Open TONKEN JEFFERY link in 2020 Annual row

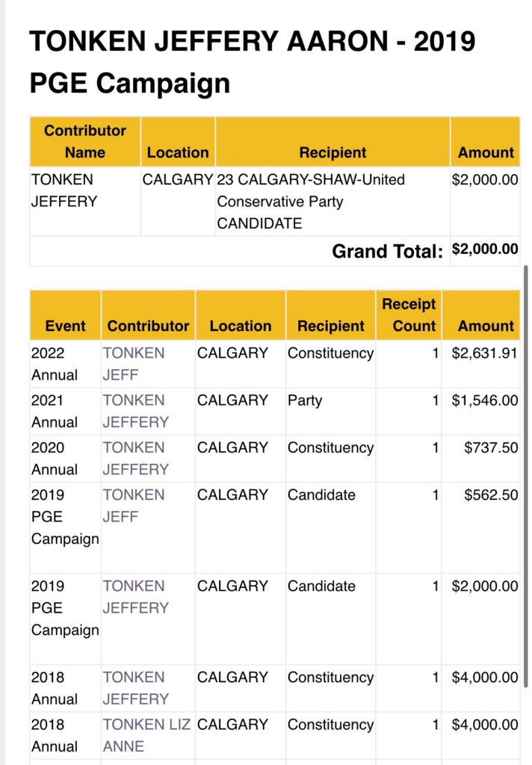pyautogui.click(x=136, y=458)
